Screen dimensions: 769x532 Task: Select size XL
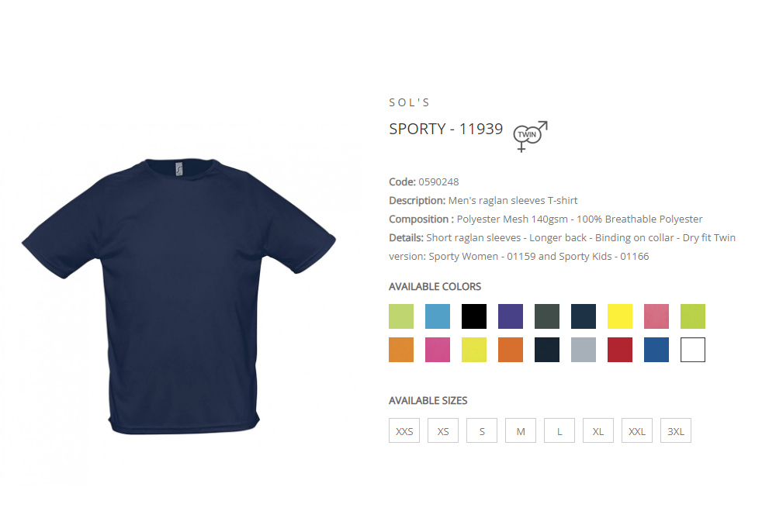click(598, 430)
